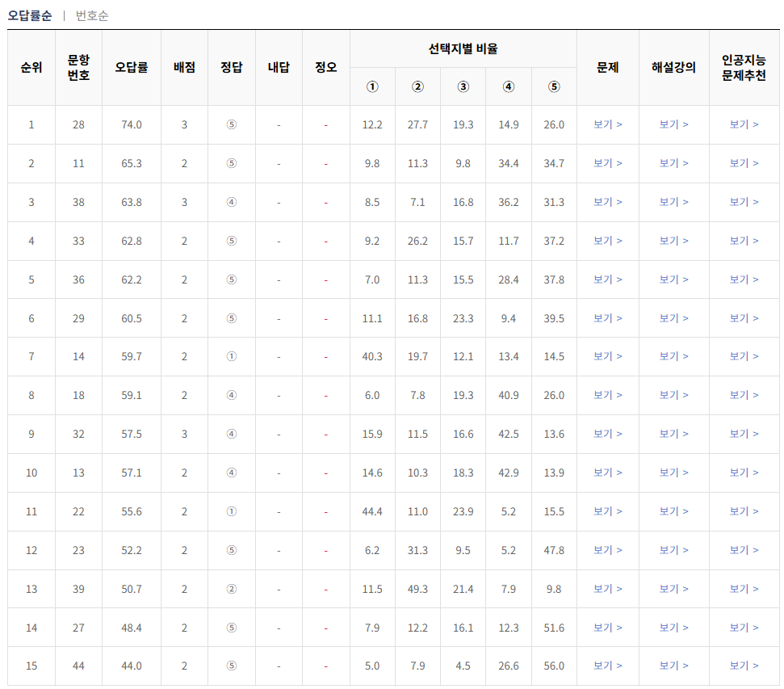The height and width of the screenshot is (689, 784).
Task: Open 문제 보기 for question 28
Action: pyautogui.click(x=607, y=125)
